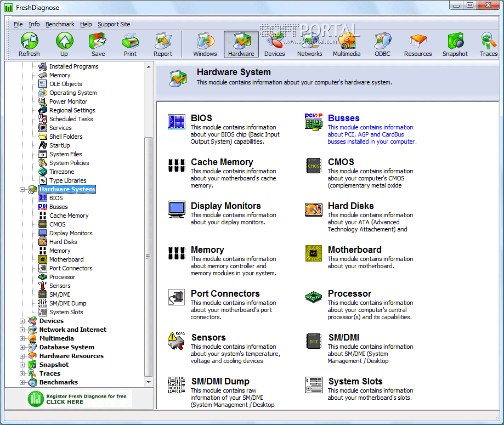Select SM/DMI Dump in the tree

[x=68, y=303]
